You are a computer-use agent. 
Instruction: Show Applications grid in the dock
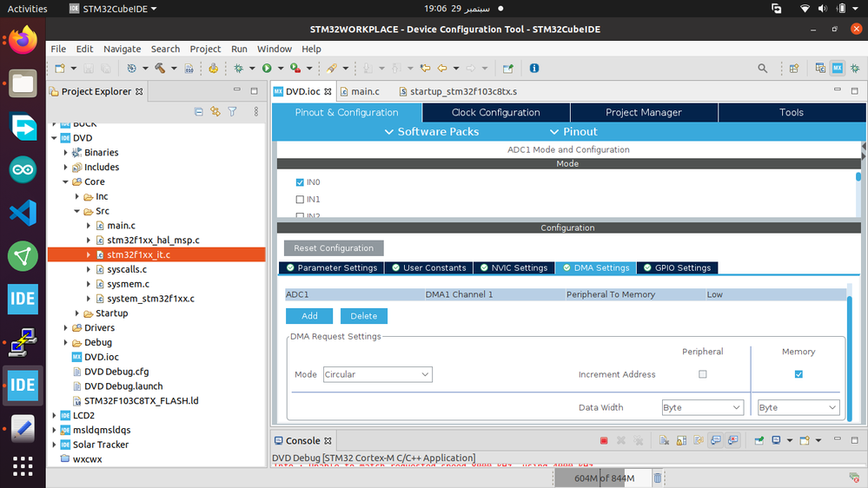(x=23, y=466)
